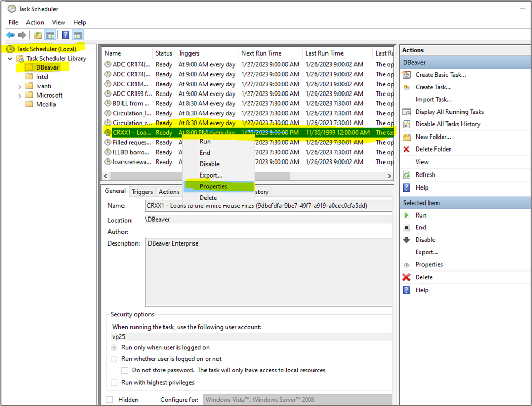Click Intel folder icon in tree
The width and height of the screenshot is (532, 406).
point(30,76)
